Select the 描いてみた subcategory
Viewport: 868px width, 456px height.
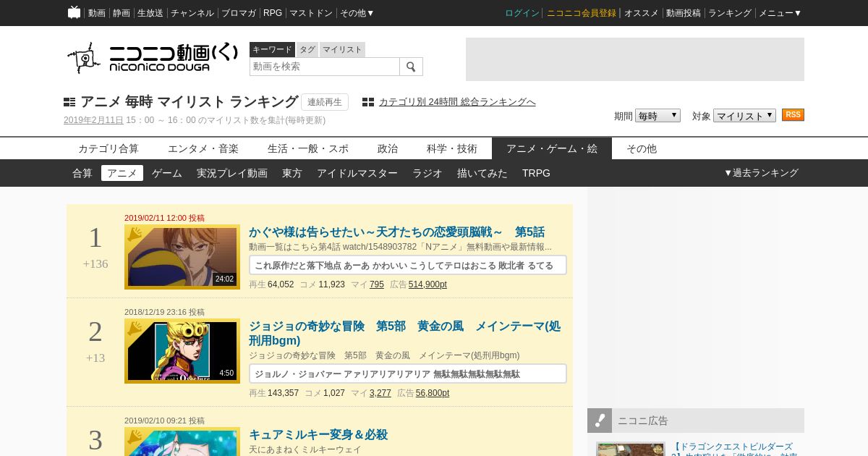pyautogui.click(x=482, y=173)
